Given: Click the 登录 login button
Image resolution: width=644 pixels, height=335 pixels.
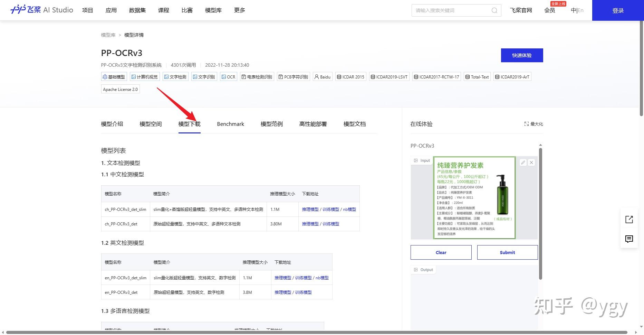Looking at the screenshot, I should [618, 10].
